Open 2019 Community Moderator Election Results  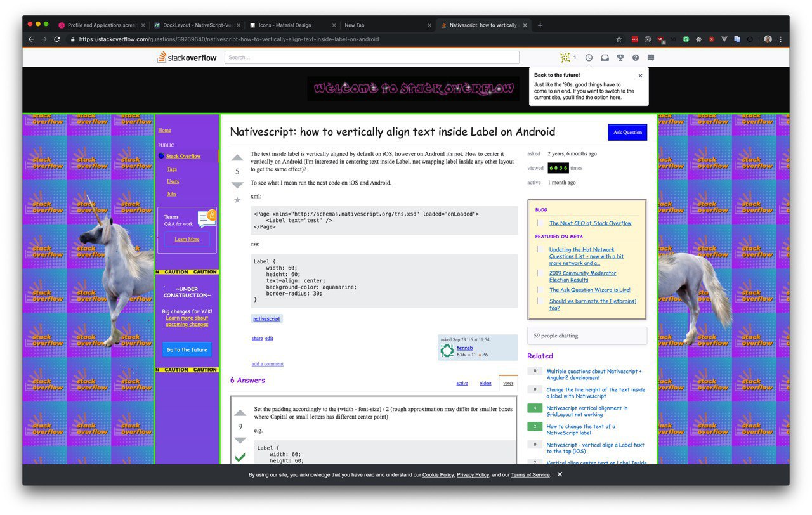[582, 276]
